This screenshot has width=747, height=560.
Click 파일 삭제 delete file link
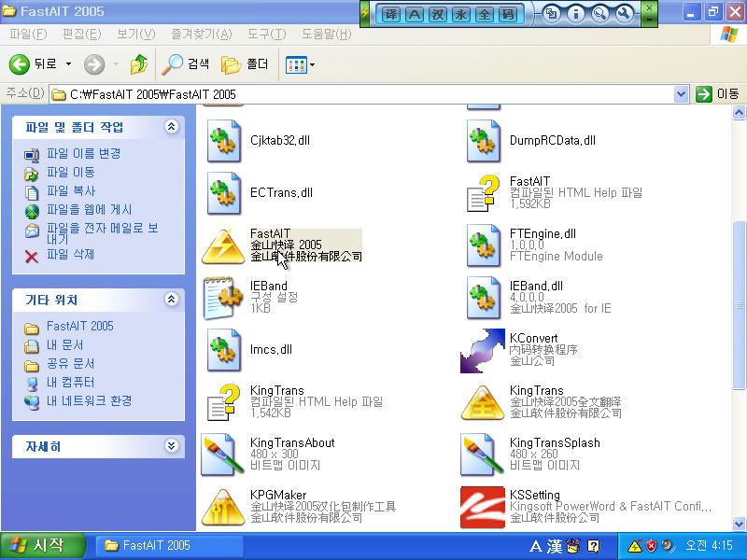(71, 254)
